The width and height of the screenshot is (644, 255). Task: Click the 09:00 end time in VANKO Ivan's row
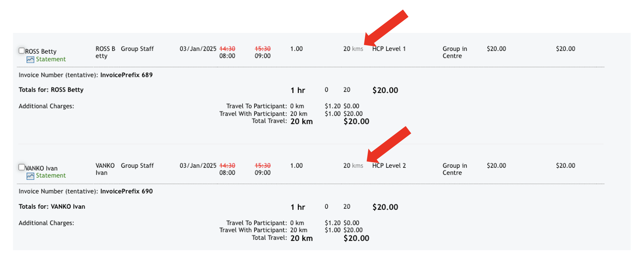coord(262,173)
